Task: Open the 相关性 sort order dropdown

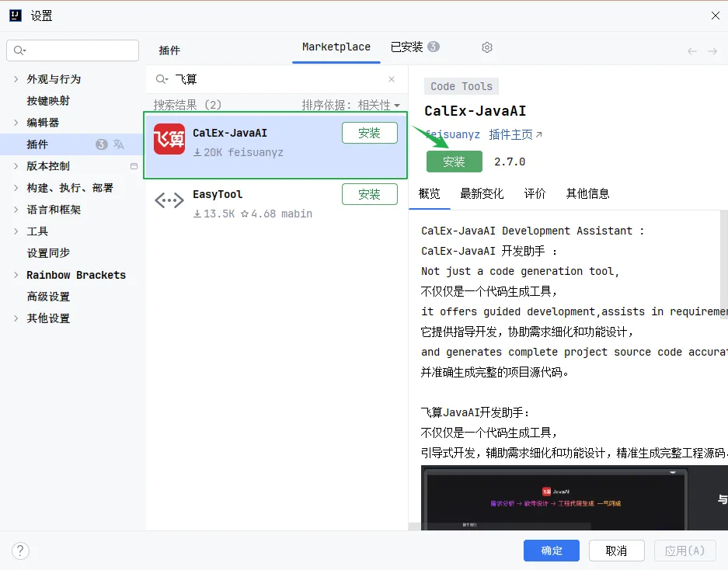Action: [374, 104]
